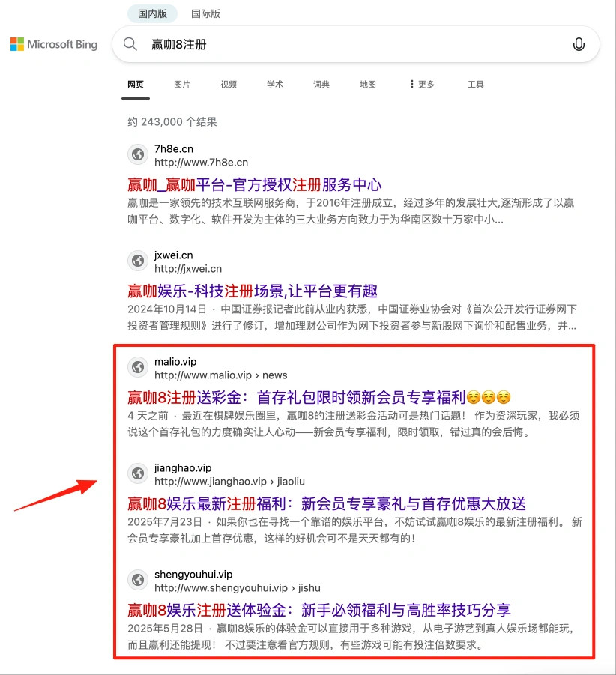Switch to the 国际版 version

pos(205,13)
